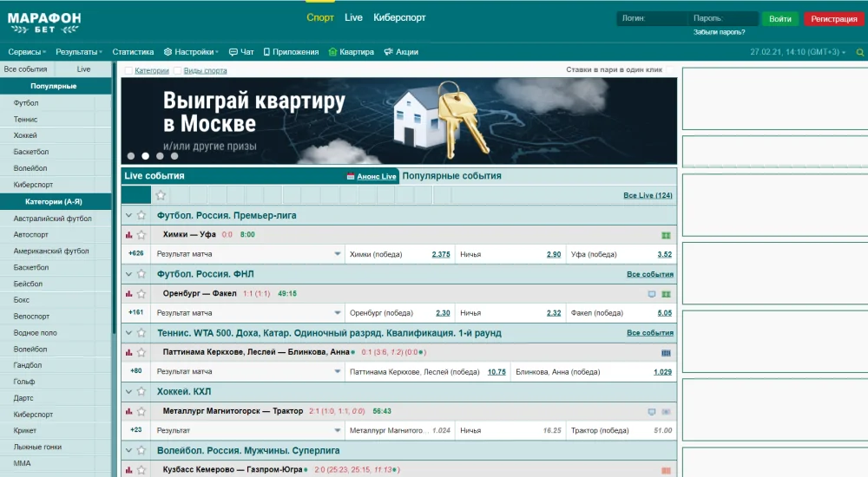Screen dimensions: 868x477
Task: Open Забыли пароль? link
Action: click(719, 32)
